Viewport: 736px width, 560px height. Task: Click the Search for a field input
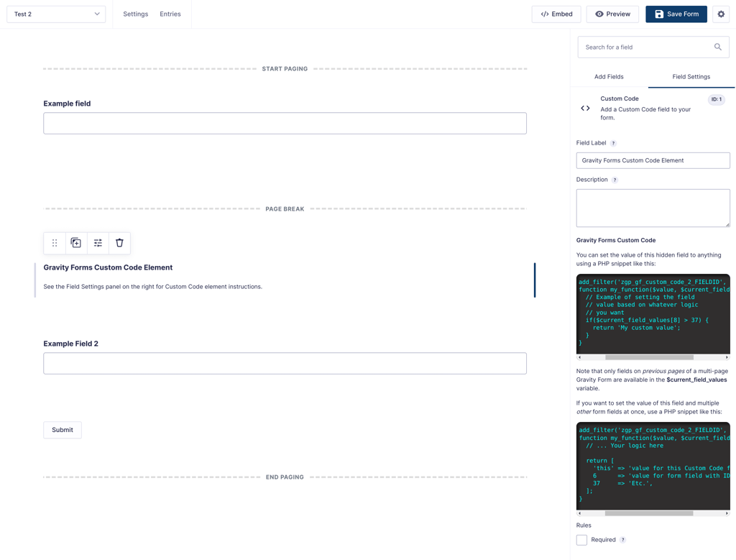tap(653, 47)
